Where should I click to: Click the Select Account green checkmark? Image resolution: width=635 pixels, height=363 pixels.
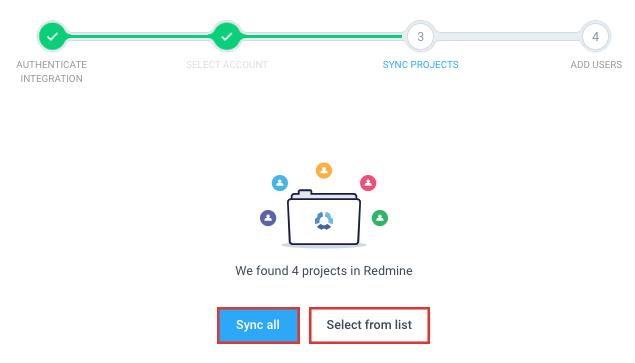[227, 36]
